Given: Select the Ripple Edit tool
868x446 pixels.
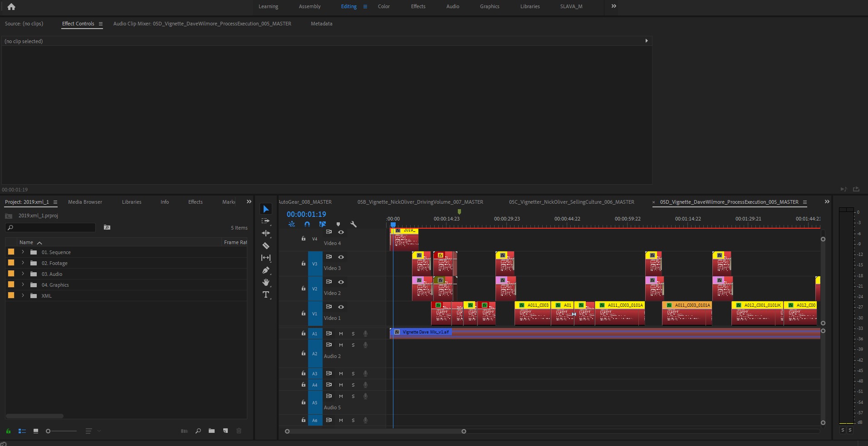Looking at the screenshot, I should [266, 233].
